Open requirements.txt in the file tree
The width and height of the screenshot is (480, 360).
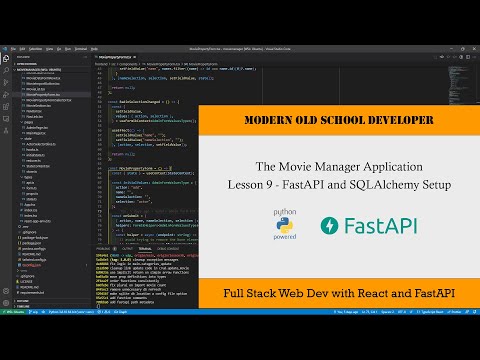click(x=32, y=293)
